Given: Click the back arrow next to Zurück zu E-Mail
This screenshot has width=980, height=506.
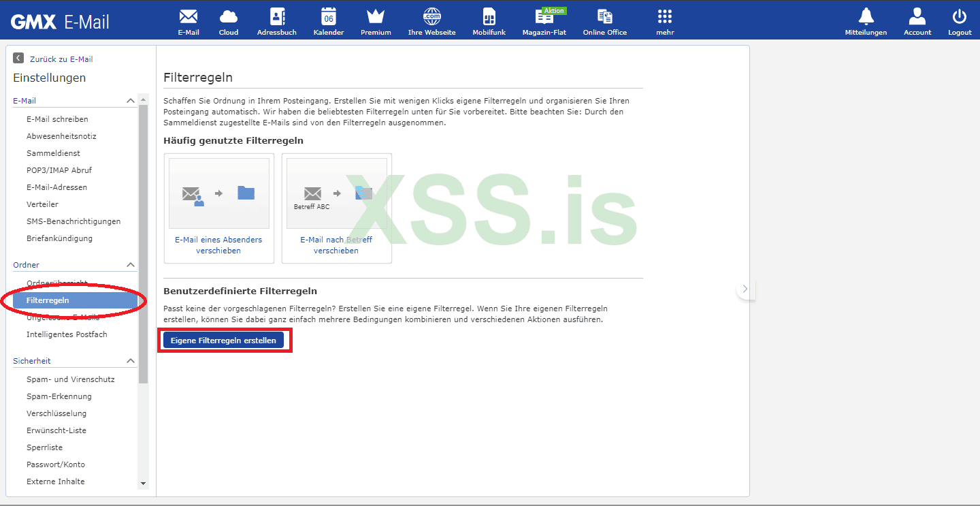Looking at the screenshot, I should tap(18, 59).
